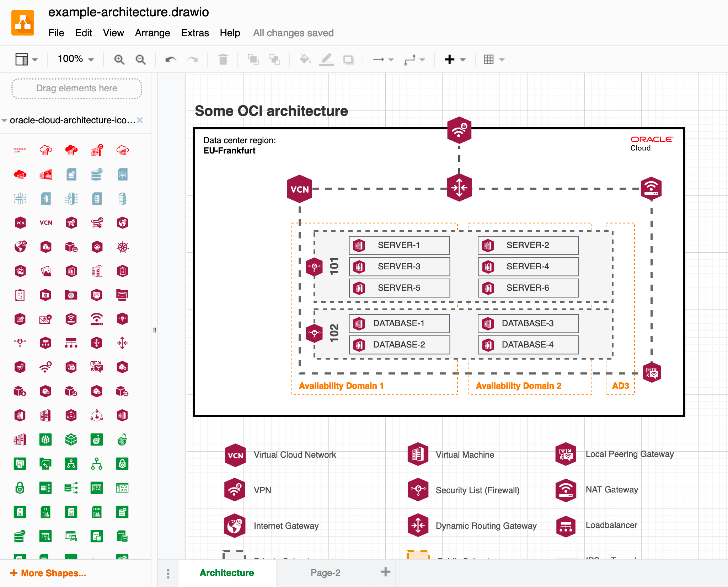Click the To Front toolbar icon
Screen dimensions: 728x587
click(253, 59)
